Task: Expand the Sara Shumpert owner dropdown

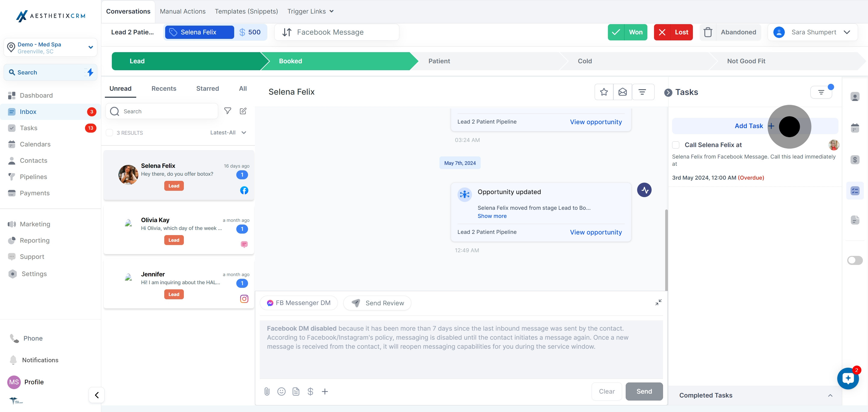Action: 846,32
